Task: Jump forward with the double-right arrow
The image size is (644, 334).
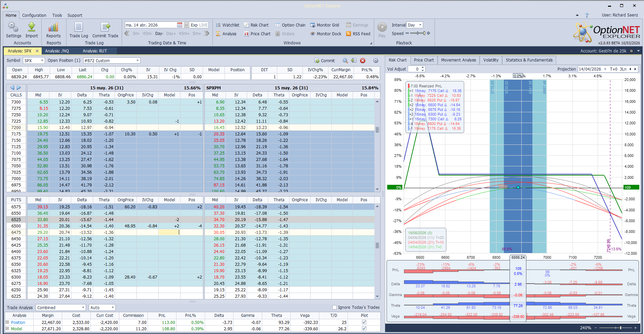Action: (x=207, y=33)
